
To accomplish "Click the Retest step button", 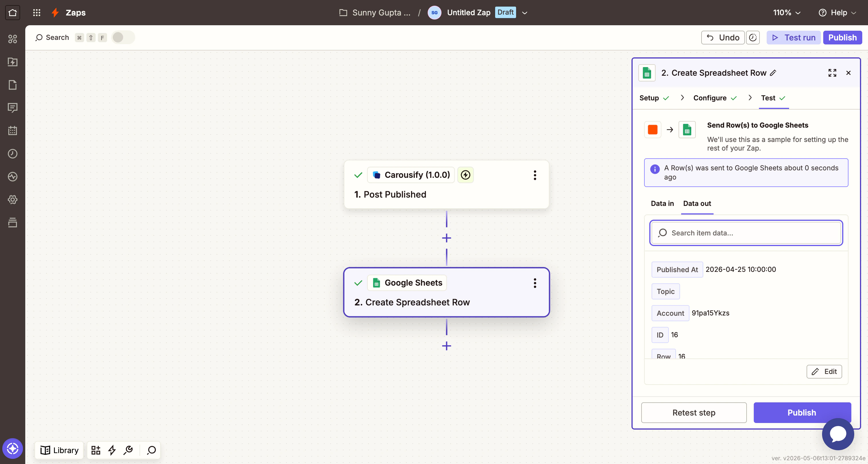I will (694, 412).
